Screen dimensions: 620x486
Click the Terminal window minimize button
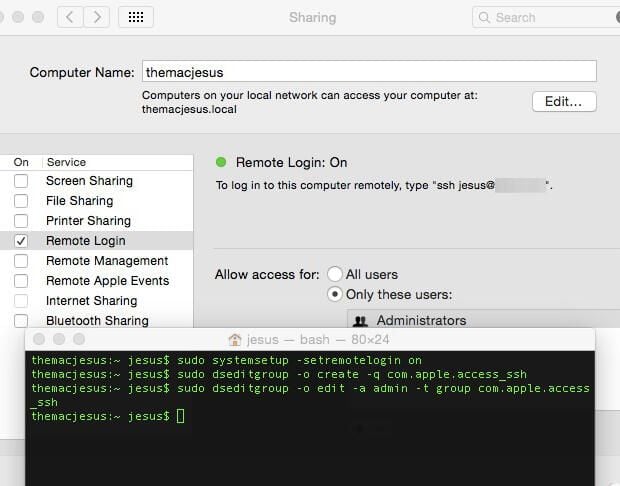coord(59,339)
